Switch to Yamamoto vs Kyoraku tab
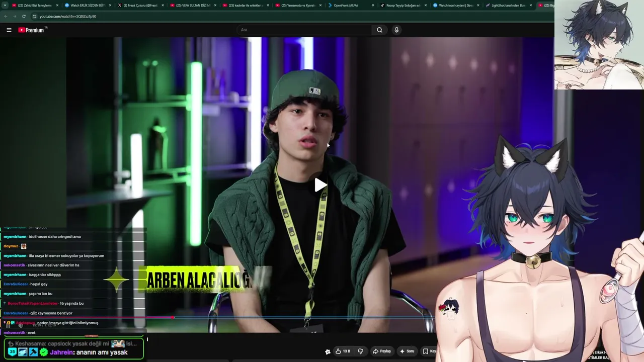 [x=299, y=6]
